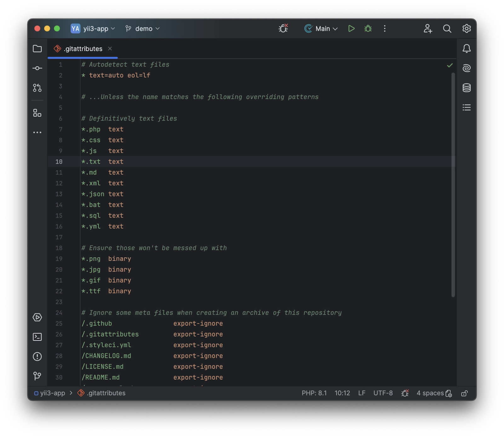Viewport: 504px width, 437px height.
Task: Open the Database tool window
Action: click(x=467, y=88)
